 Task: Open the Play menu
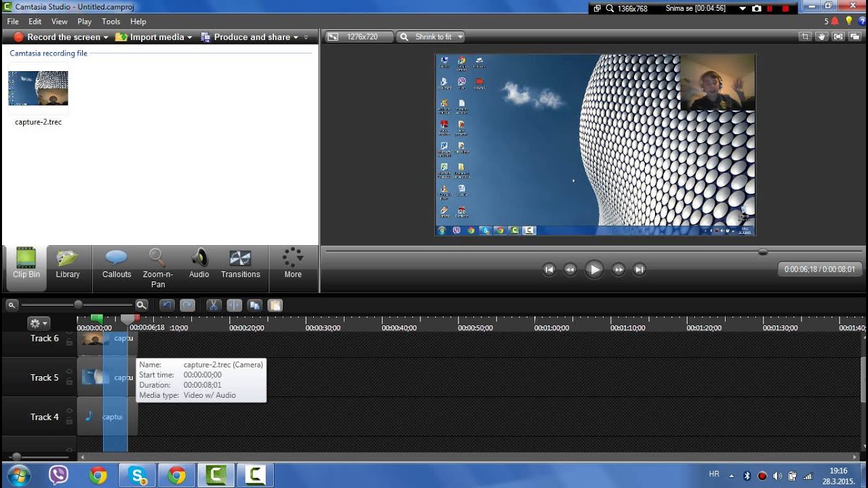point(85,22)
